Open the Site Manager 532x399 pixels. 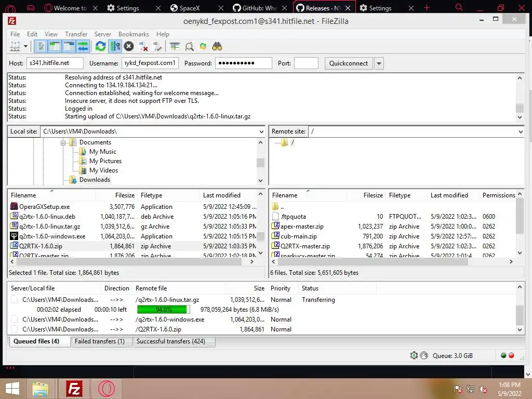(x=15, y=46)
